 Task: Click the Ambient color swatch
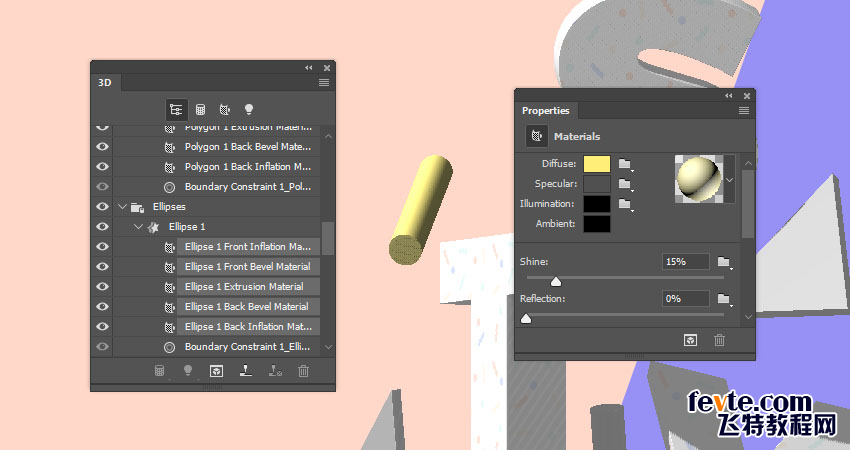(597, 224)
